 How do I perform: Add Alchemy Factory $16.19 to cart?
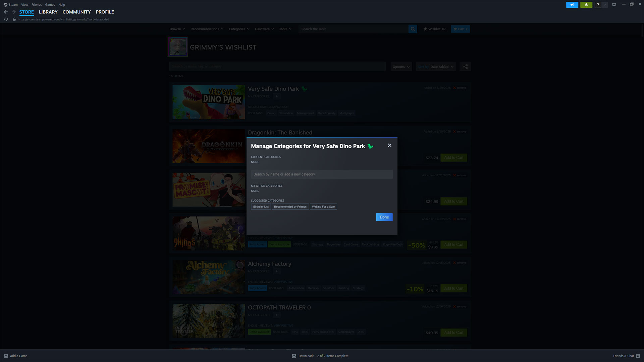click(x=453, y=288)
